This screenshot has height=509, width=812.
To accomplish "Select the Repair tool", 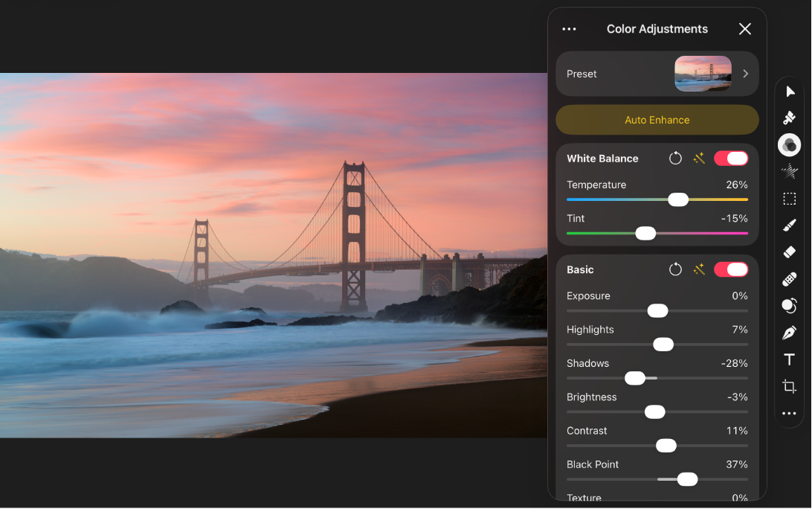I will click(x=789, y=118).
